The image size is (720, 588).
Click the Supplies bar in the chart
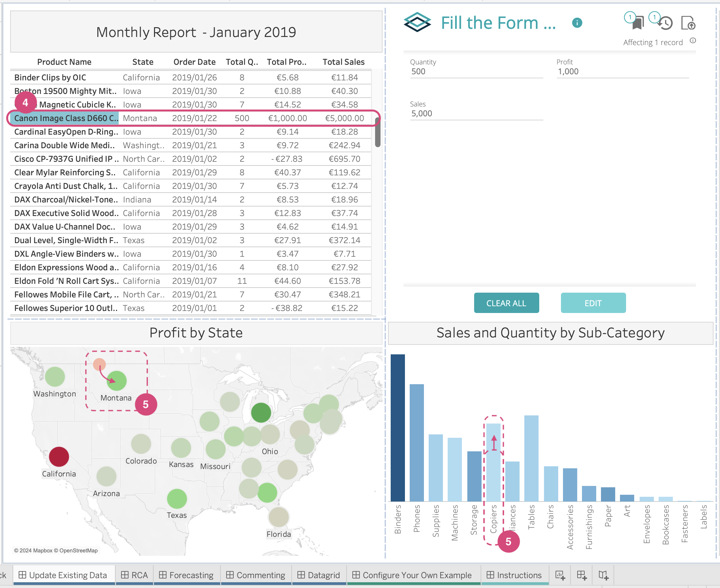[x=436, y=468]
